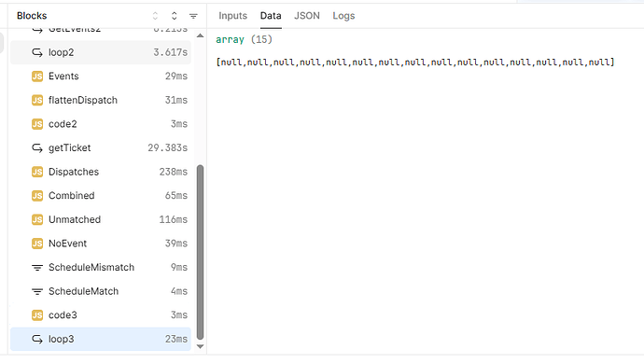Image resolution: width=644 pixels, height=363 pixels.
Task: Switch to the JSON tab
Action: [307, 16]
